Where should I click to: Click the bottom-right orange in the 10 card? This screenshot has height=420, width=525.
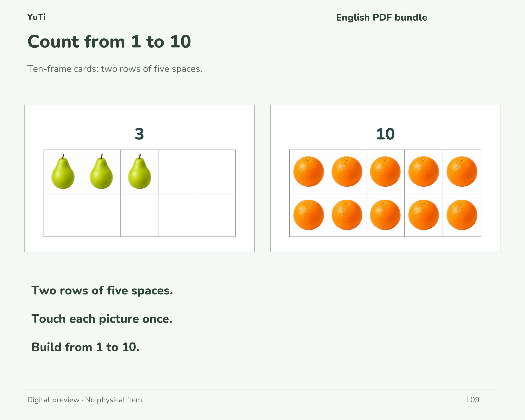click(462, 215)
